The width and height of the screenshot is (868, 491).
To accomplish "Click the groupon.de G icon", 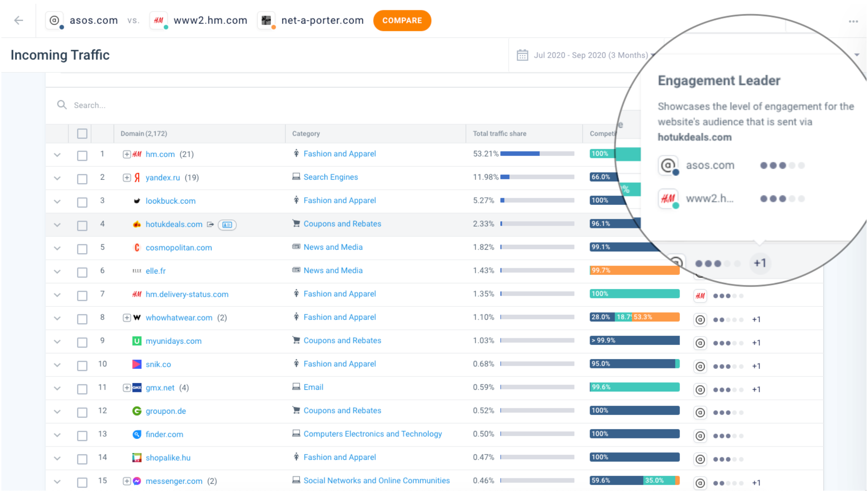I will tap(137, 411).
